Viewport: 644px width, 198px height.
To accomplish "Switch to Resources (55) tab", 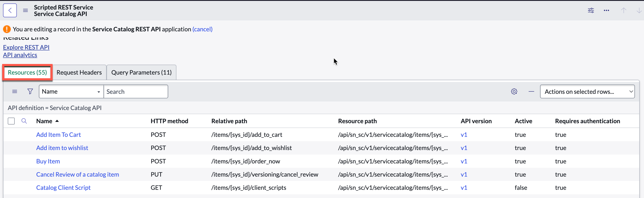I will 28,72.
